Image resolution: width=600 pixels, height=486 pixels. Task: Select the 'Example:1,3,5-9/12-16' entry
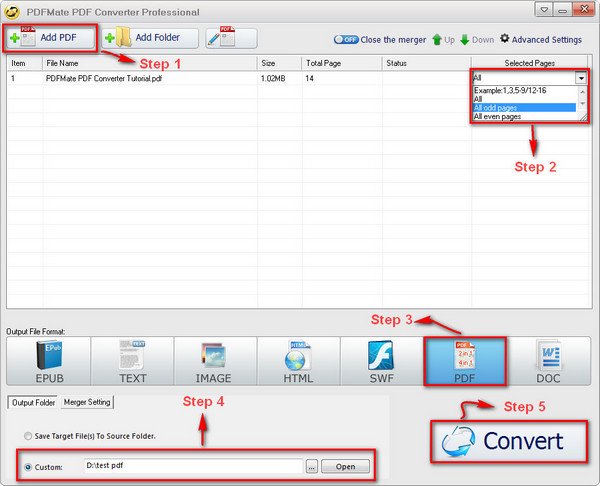(524, 91)
